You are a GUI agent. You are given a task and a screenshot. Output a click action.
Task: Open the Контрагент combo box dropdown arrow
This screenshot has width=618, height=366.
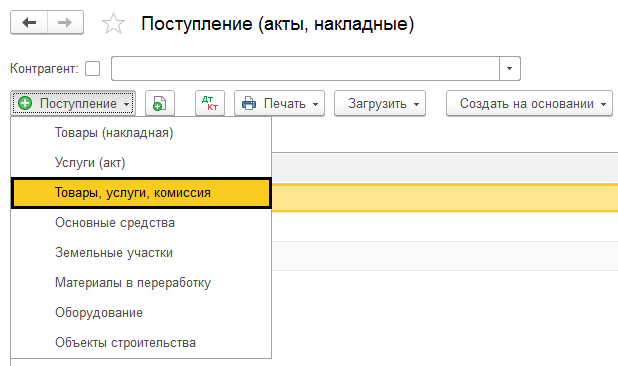tap(510, 69)
